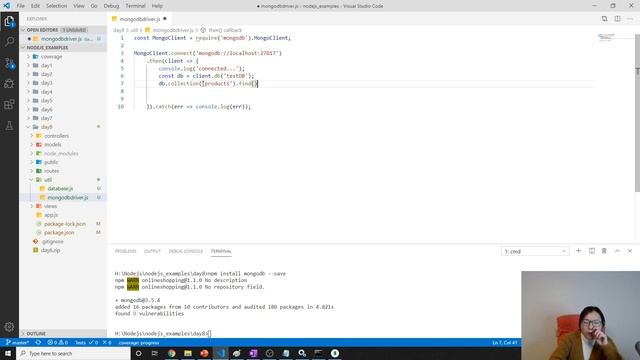The width and height of the screenshot is (640, 360).
Task: Click the master branch status item
Action: coord(17,342)
